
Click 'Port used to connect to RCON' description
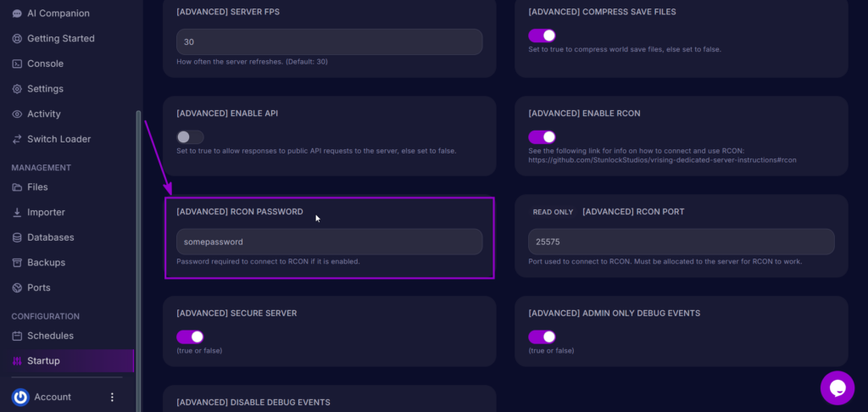click(x=665, y=261)
